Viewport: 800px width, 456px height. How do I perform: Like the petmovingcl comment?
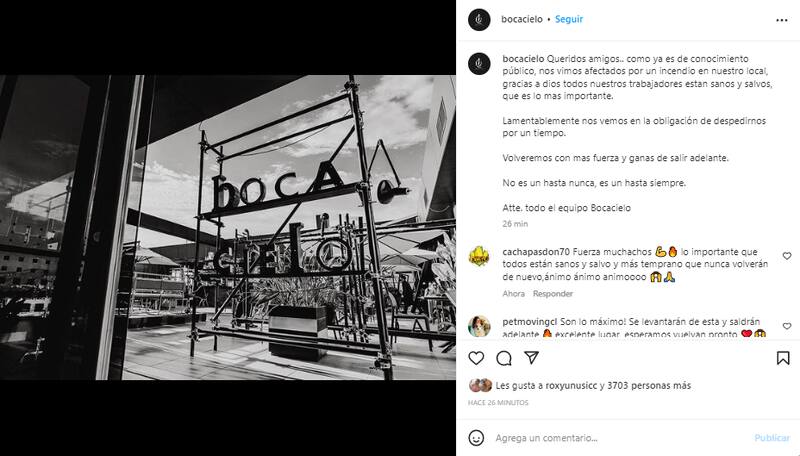click(x=787, y=326)
